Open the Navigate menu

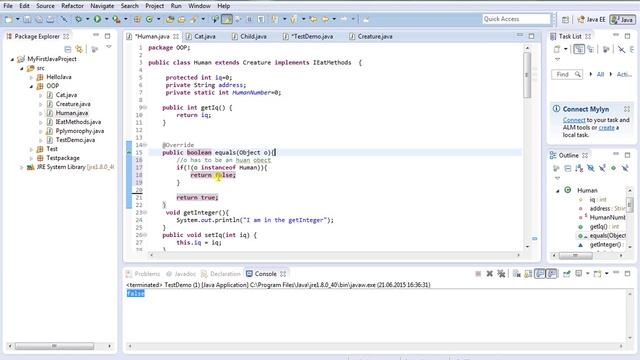(102, 6)
